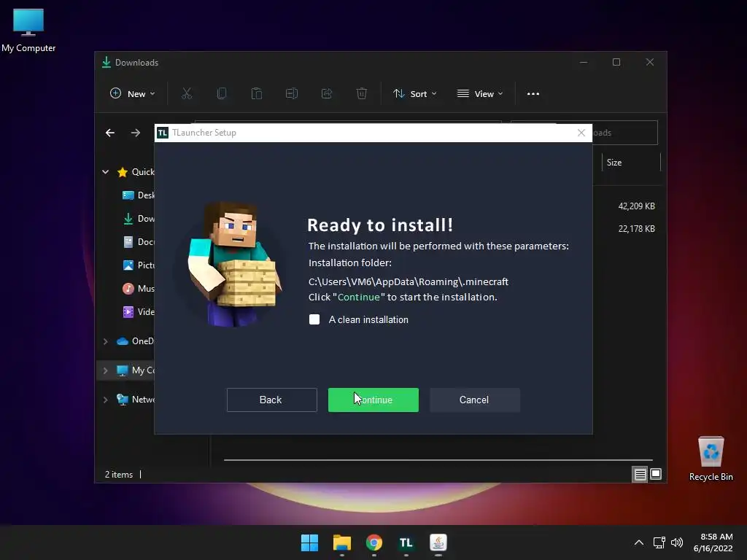
Task: Expand the My Computer tree node
Action: [x=105, y=370]
